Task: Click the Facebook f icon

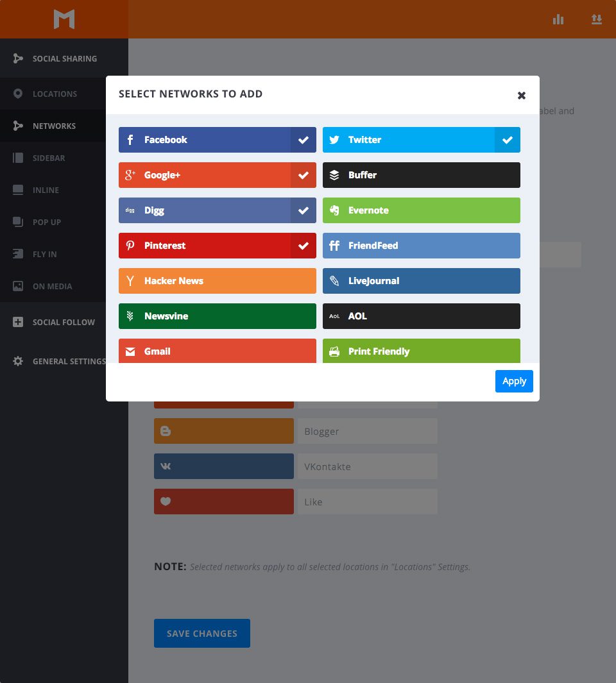Action: click(x=130, y=140)
